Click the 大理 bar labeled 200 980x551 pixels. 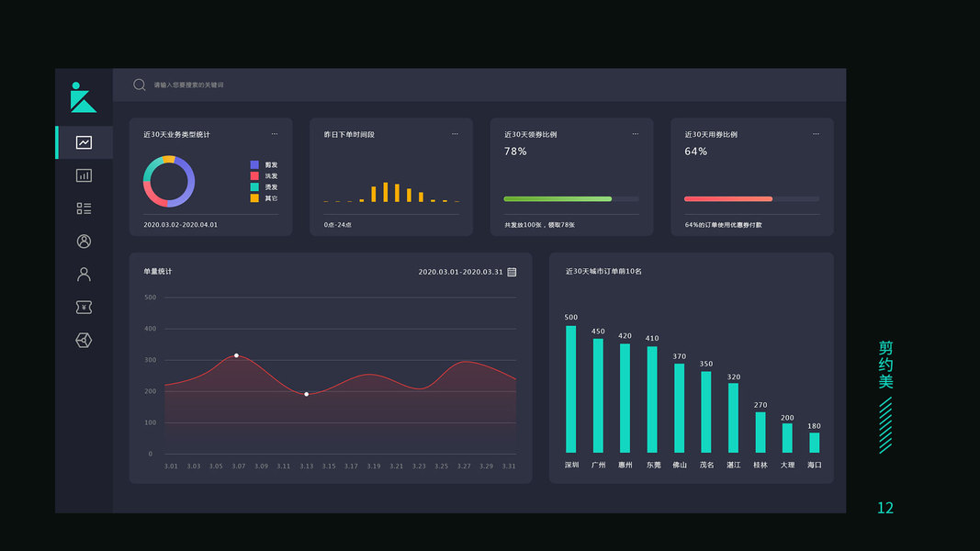(x=787, y=438)
